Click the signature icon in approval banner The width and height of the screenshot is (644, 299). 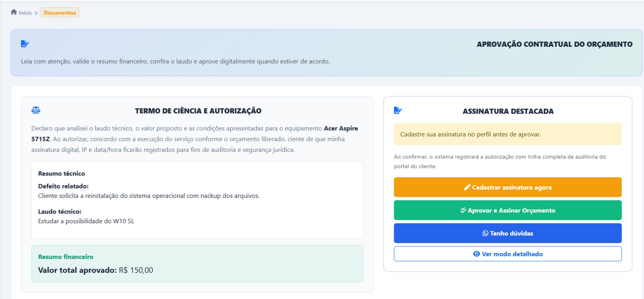click(25, 44)
